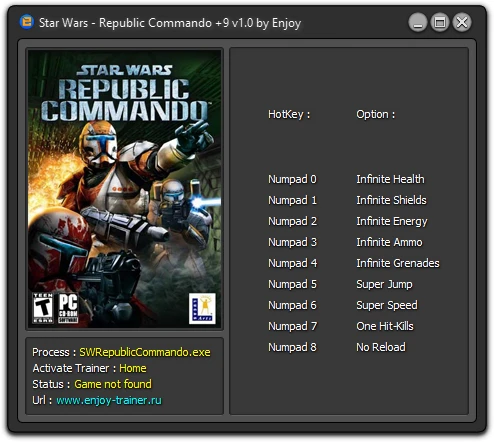Viewport: 494px width, 442px height.
Task: Click the No Reload option
Action: point(381,347)
